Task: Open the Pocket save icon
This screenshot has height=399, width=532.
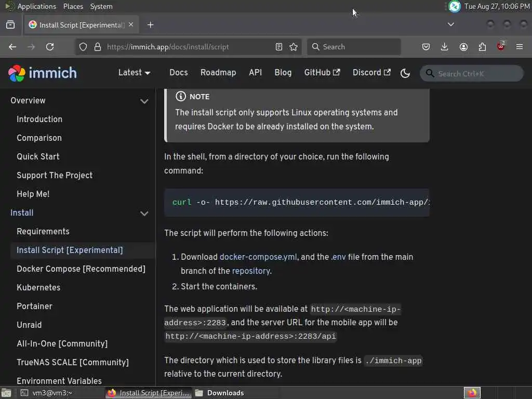Action: [x=426, y=47]
